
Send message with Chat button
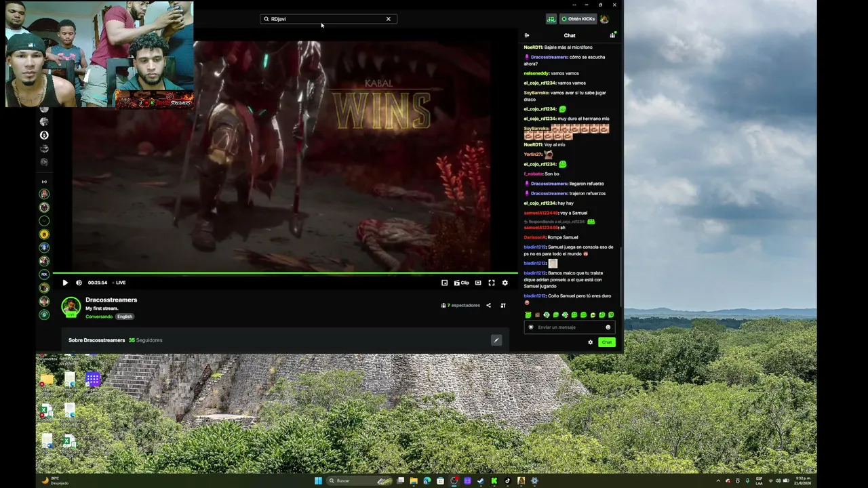(x=606, y=342)
